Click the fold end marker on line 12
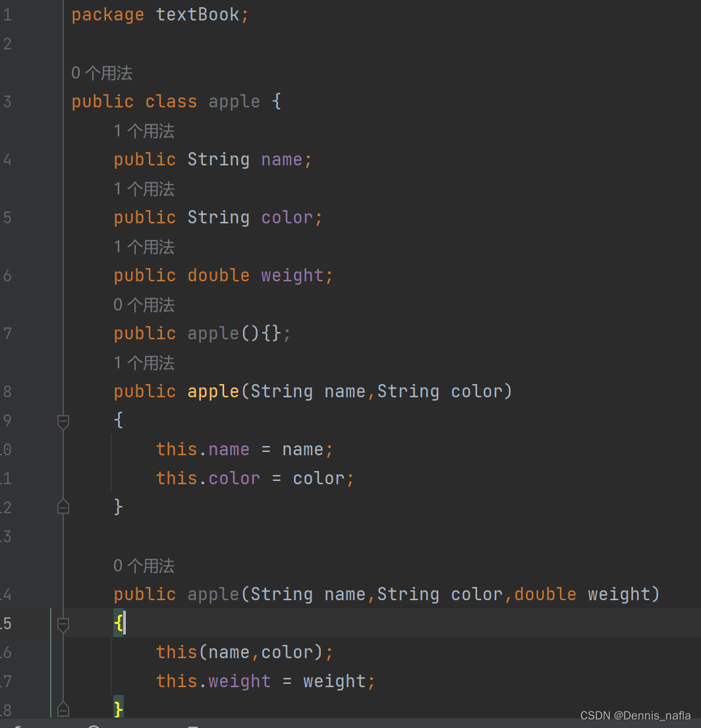This screenshot has width=701, height=728. click(63, 507)
